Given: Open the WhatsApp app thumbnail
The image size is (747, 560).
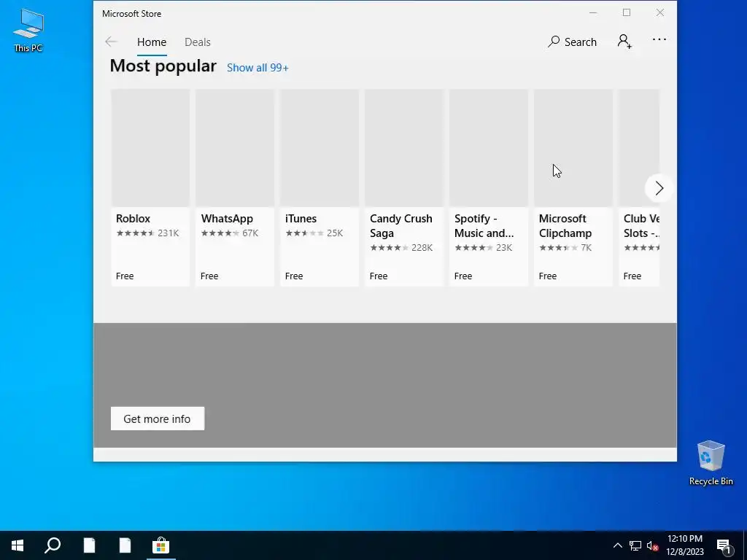Looking at the screenshot, I should 235,148.
